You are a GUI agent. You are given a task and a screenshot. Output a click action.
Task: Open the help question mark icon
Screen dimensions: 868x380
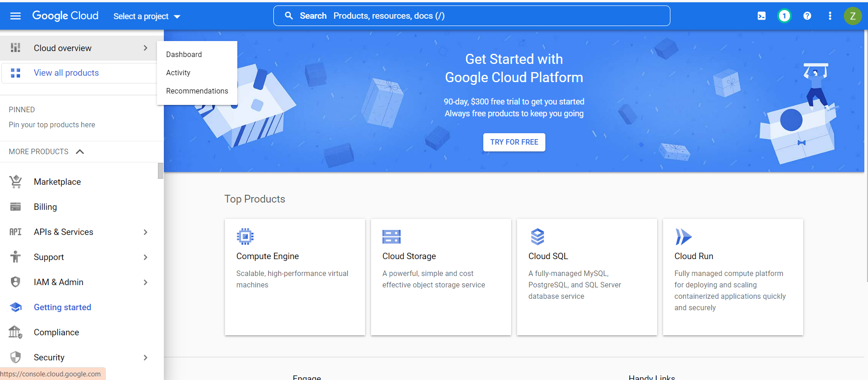click(807, 16)
